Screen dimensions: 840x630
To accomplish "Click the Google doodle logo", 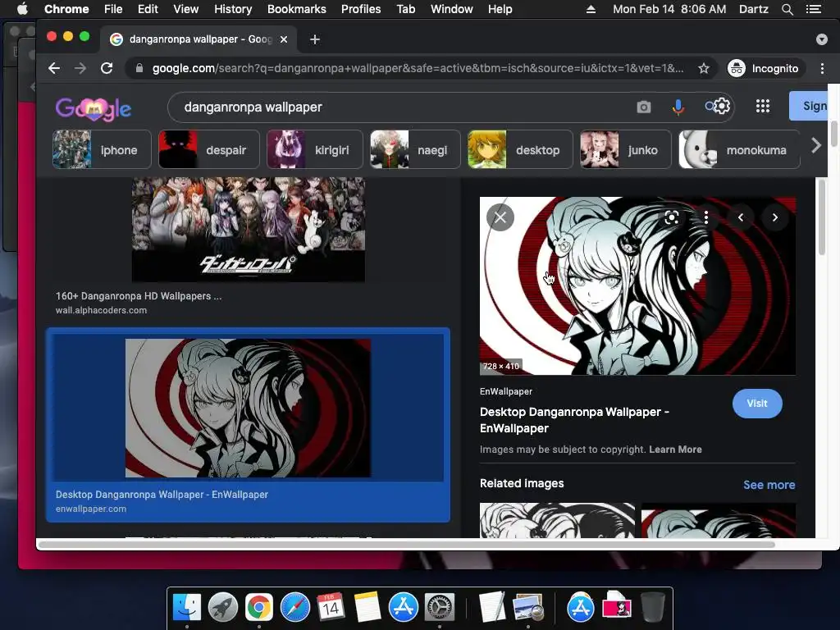I will 94,109.
